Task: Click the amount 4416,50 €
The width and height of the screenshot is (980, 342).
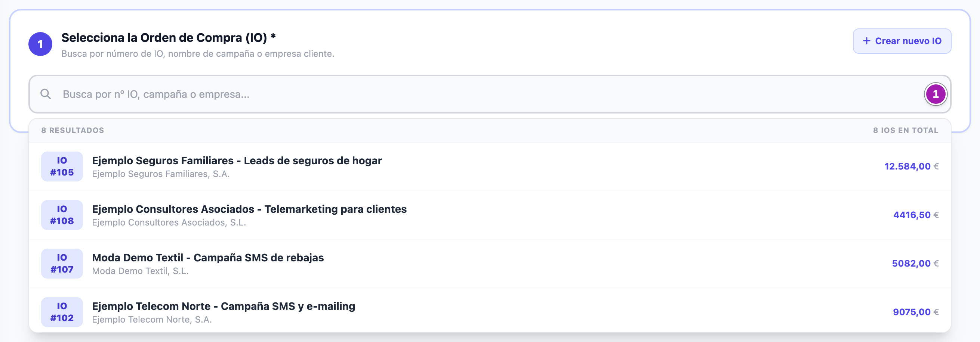Action: [916, 215]
